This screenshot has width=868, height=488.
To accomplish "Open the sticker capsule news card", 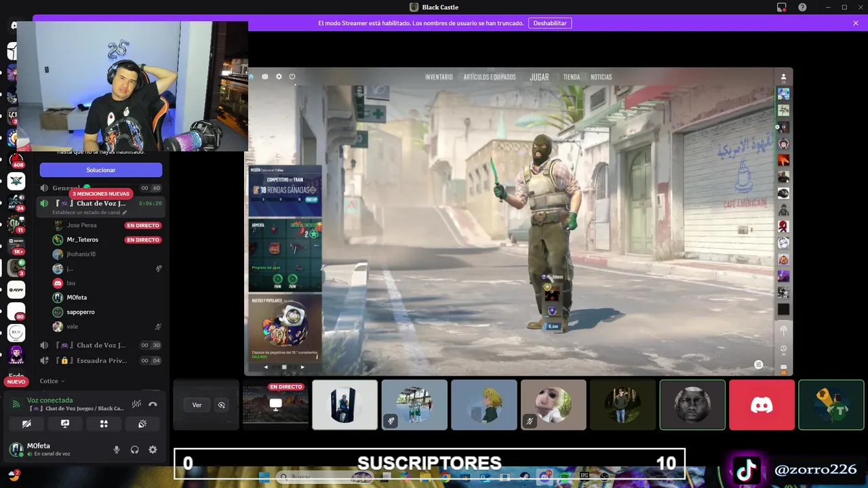I will click(285, 327).
